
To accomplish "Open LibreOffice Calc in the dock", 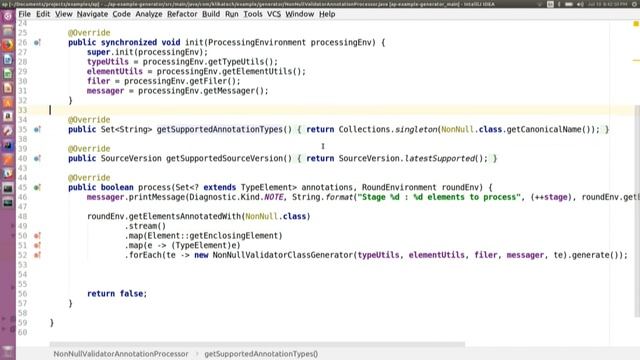I will click(8, 74).
